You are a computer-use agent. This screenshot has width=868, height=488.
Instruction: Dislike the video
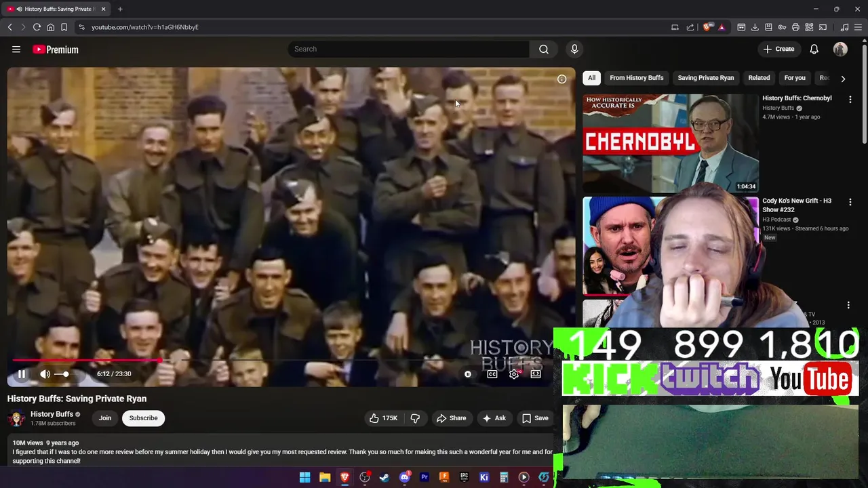point(415,418)
